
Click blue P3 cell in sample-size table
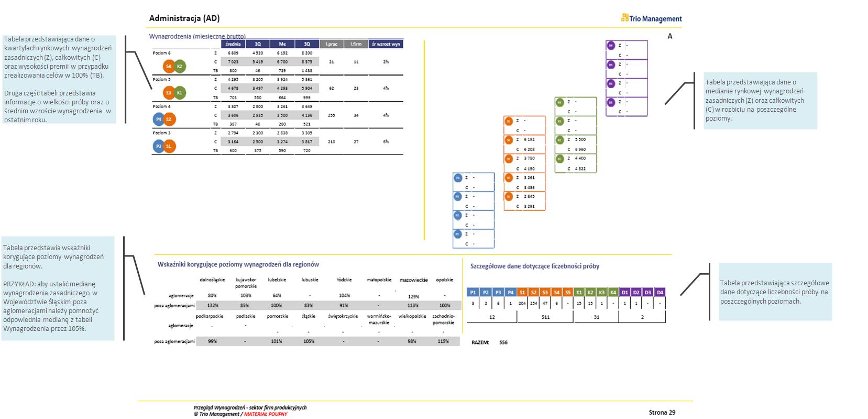498,292
